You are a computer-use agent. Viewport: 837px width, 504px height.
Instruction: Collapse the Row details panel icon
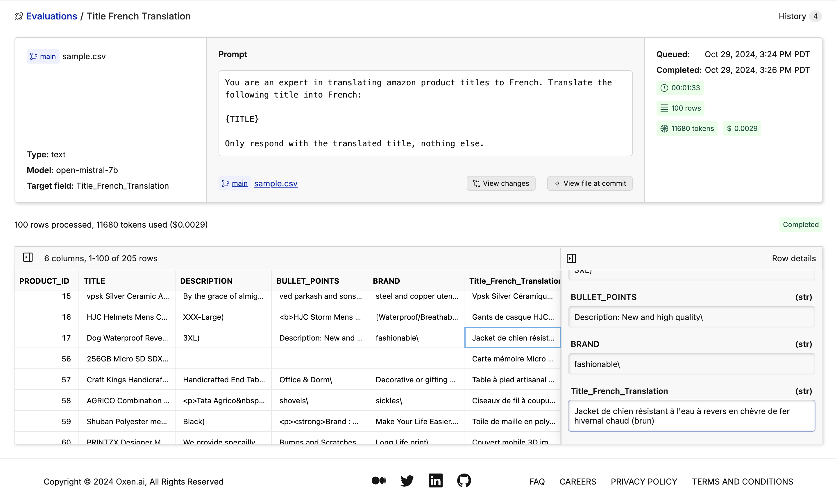point(571,258)
